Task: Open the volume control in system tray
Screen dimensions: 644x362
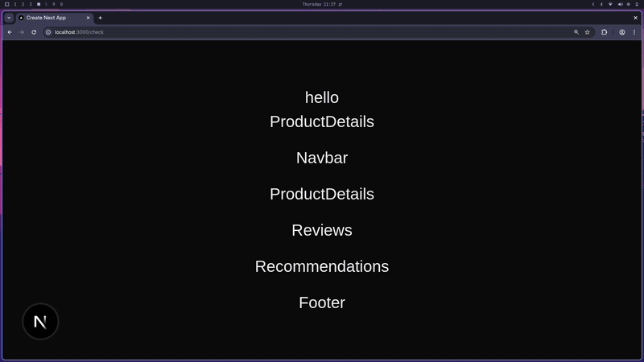Action: tap(619, 4)
